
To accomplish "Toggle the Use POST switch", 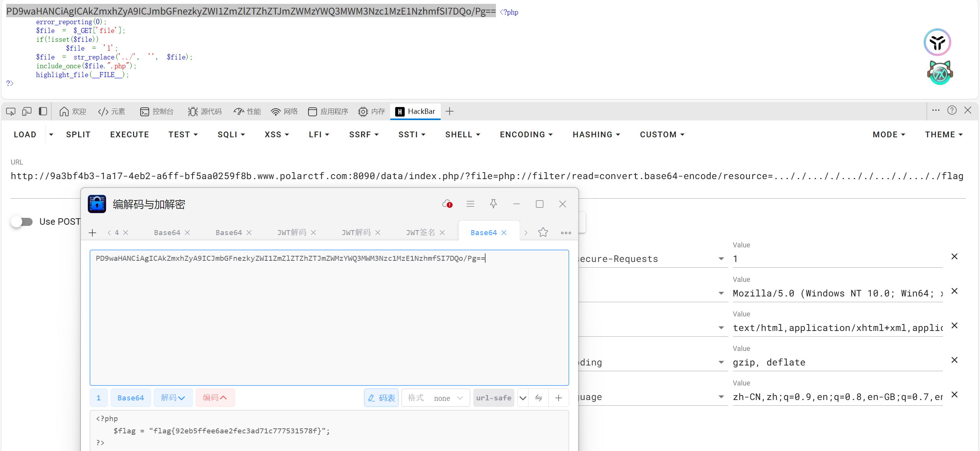I will (22, 222).
